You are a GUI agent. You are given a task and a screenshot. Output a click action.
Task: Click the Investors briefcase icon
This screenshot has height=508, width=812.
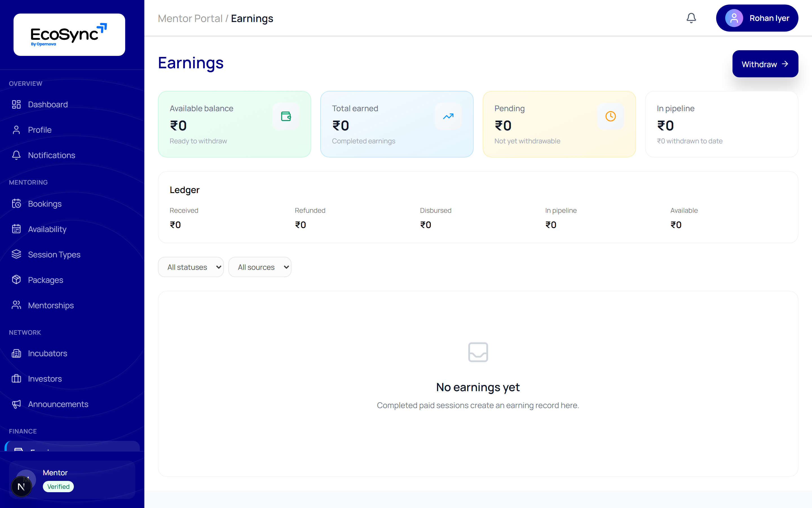pos(16,379)
